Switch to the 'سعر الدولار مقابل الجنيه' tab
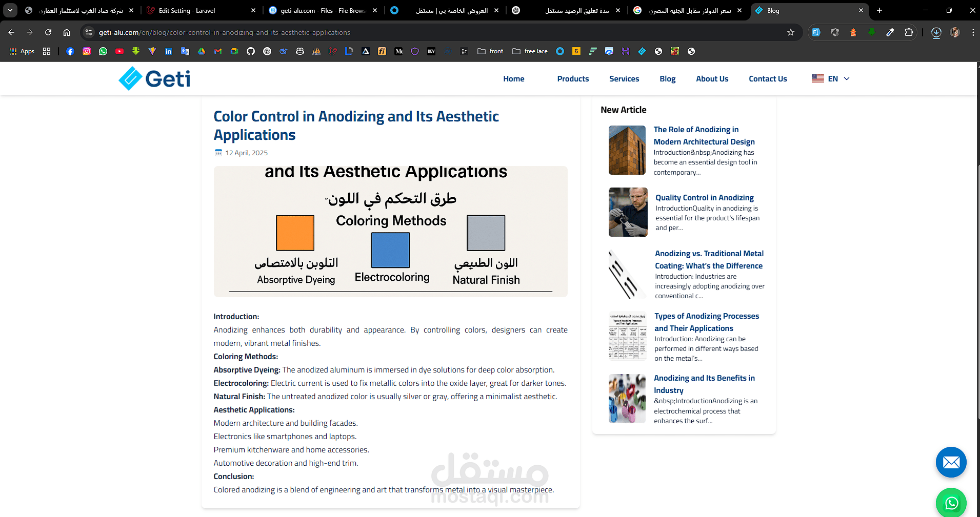 [689, 10]
